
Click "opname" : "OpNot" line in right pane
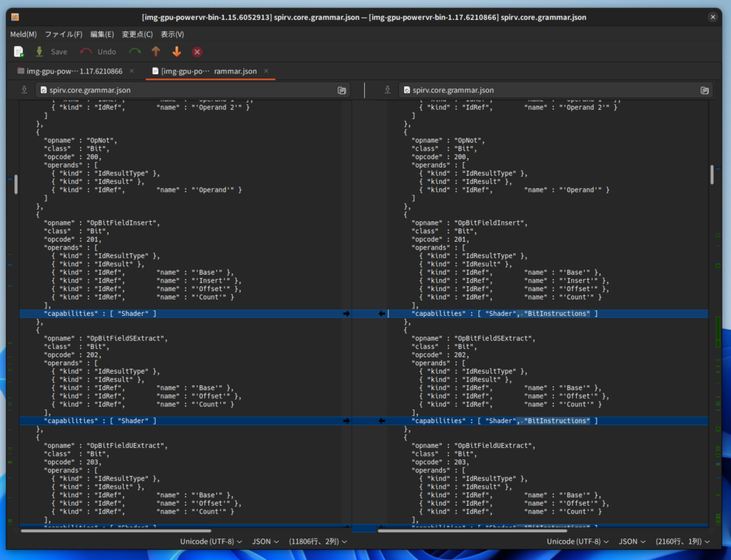[448, 141]
